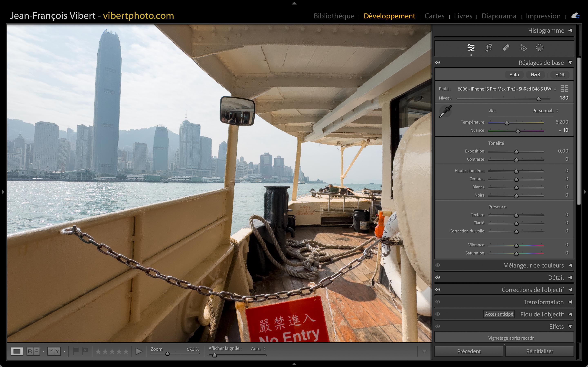The width and height of the screenshot is (588, 367).
Task: Select the healing (remove) tool icon
Action: [x=506, y=48]
